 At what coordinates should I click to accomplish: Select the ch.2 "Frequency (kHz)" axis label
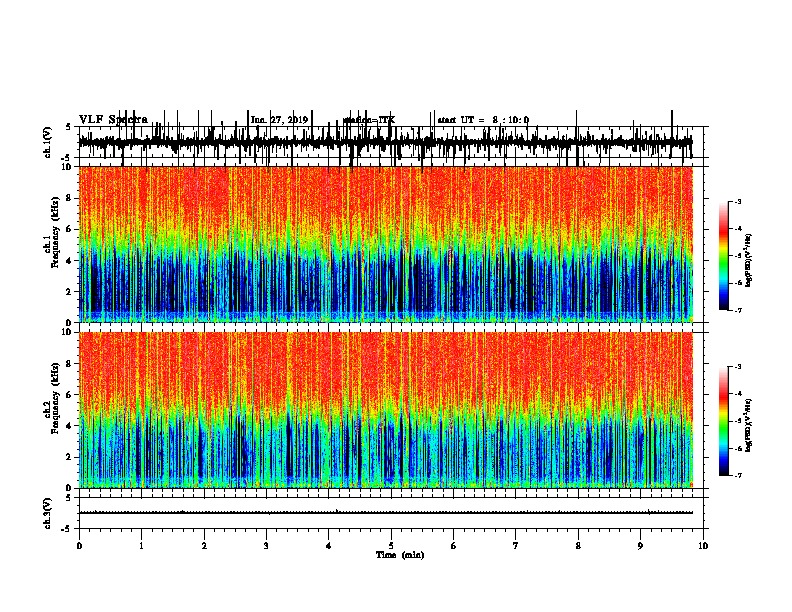point(55,398)
